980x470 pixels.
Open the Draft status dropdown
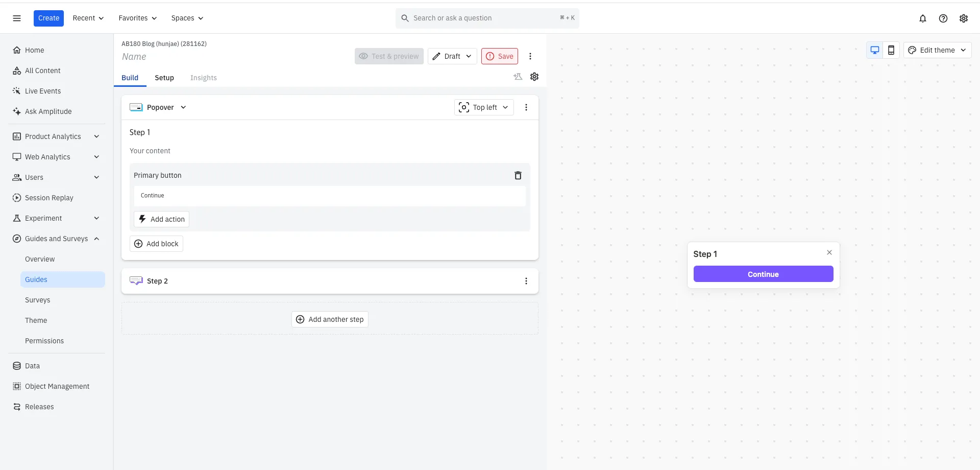pos(452,56)
